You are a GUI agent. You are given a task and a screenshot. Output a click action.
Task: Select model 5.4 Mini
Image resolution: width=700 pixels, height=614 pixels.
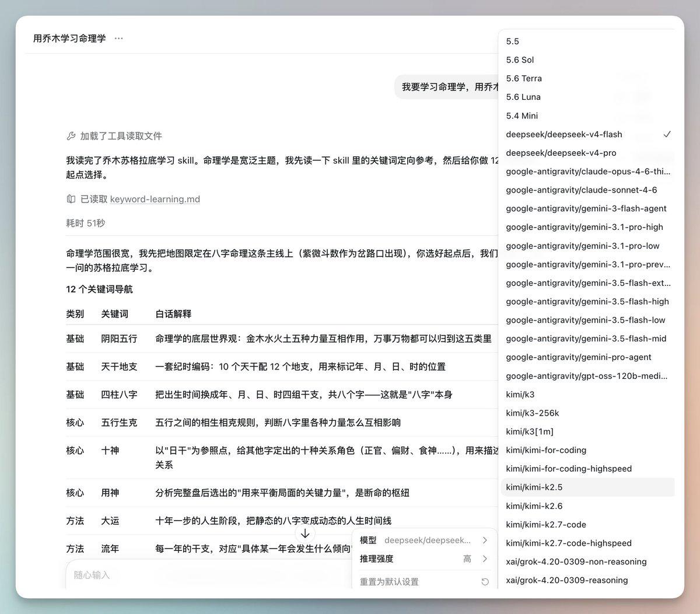(x=588, y=116)
